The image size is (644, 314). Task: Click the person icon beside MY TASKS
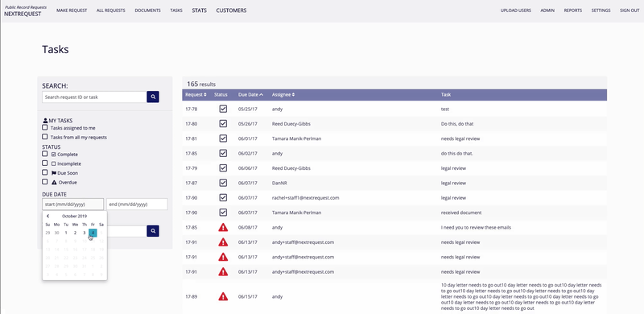[x=45, y=121]
